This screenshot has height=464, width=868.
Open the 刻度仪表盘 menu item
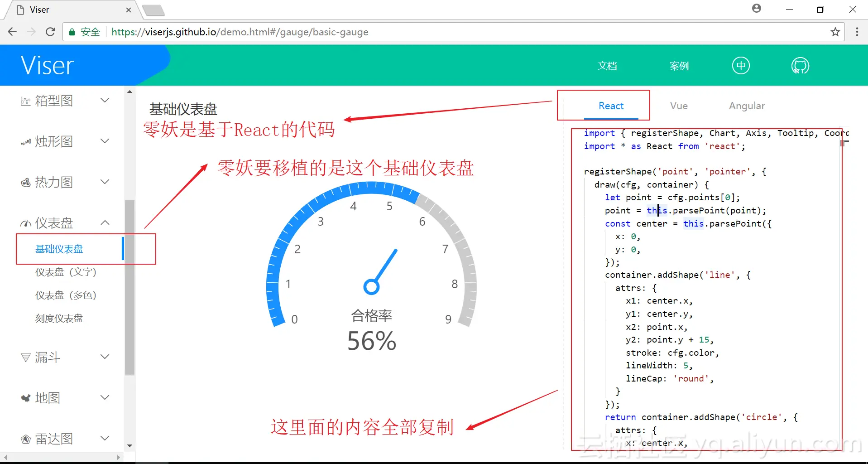click(59, 319)
